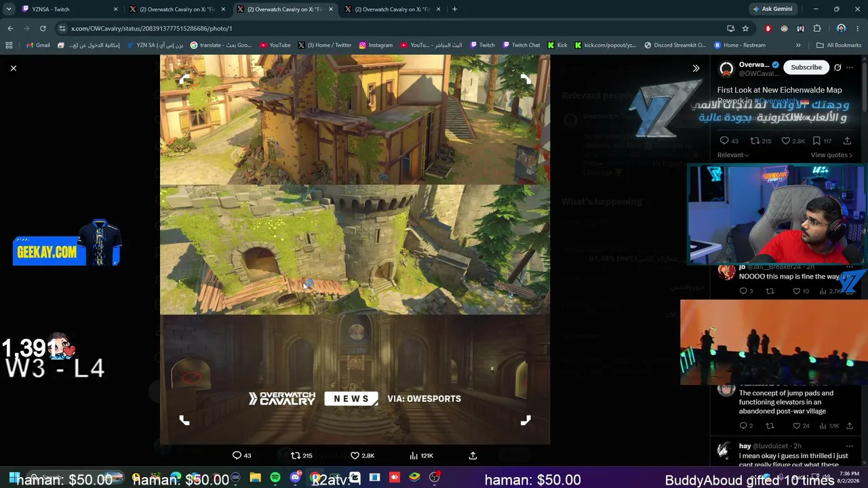The image size is (868, 488).
Task: Open more options on hay's reply
Action: [x=850, y=446]
